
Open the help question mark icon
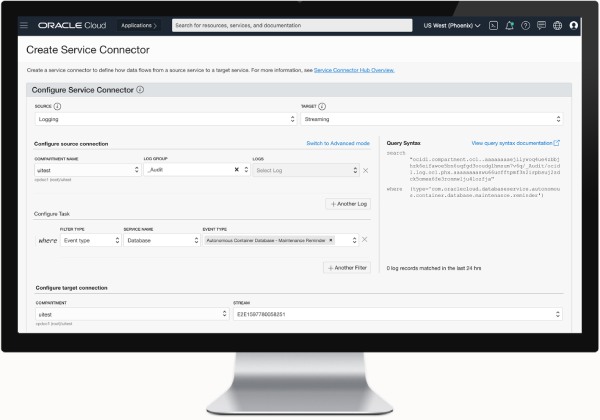(525, 26)
